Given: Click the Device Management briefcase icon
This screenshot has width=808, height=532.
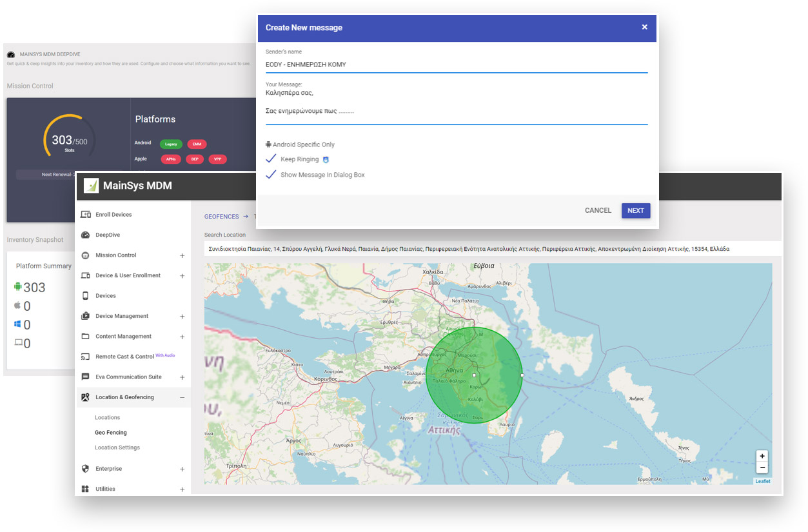Looking at the screenshot, I should click(x=85, y=316).
